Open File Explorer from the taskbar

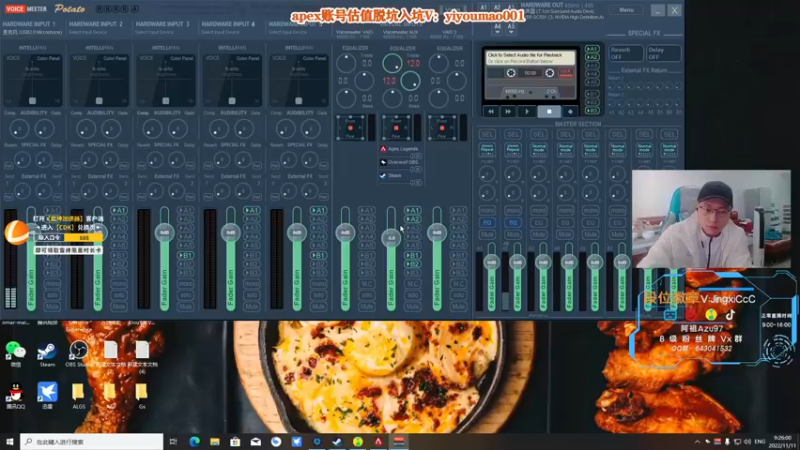[x=215, y=441]
